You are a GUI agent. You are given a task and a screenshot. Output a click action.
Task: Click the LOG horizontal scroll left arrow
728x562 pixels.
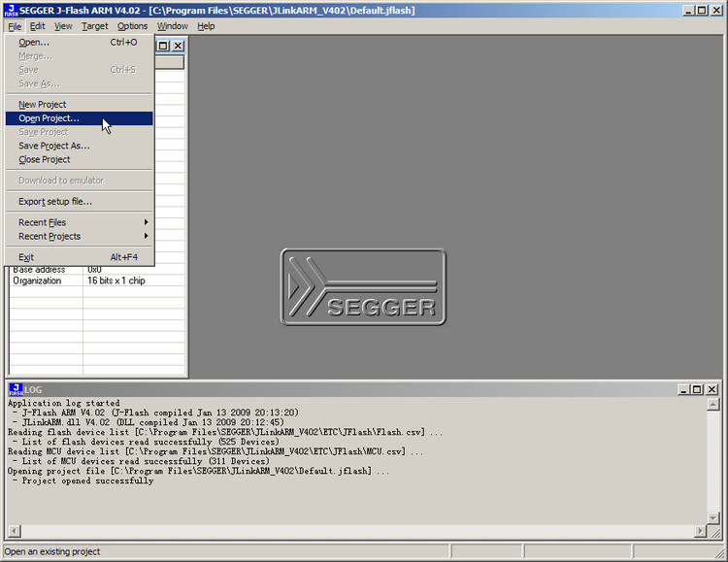[x=15, y=530]
